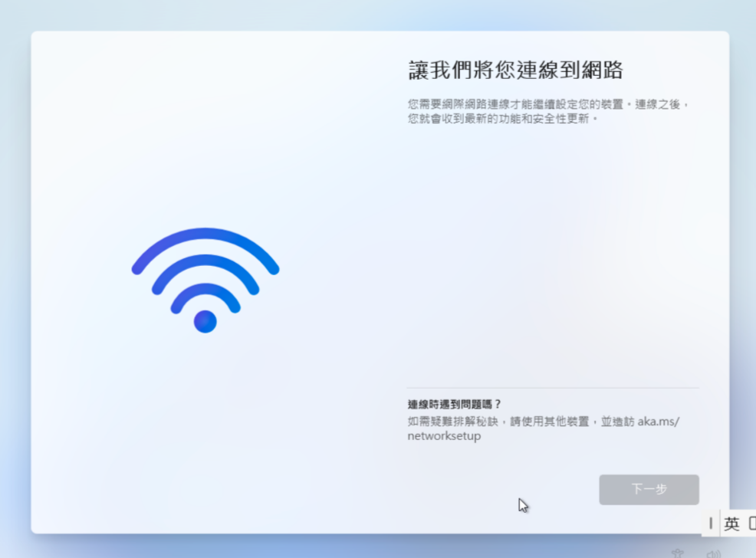Select the 讓我們將您連線到網路 heading

point(515,70)
